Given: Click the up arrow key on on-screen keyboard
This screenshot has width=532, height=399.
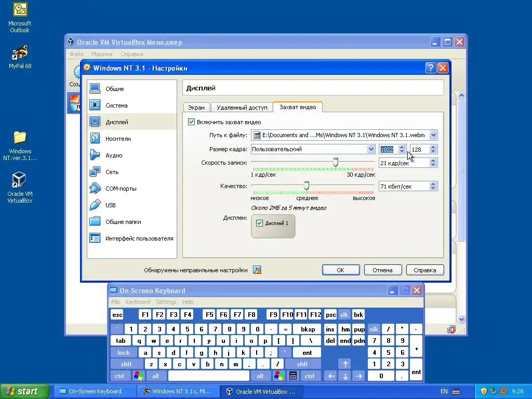Looking at the screenshot, I should pyautogui.click(x=345, y=364).
